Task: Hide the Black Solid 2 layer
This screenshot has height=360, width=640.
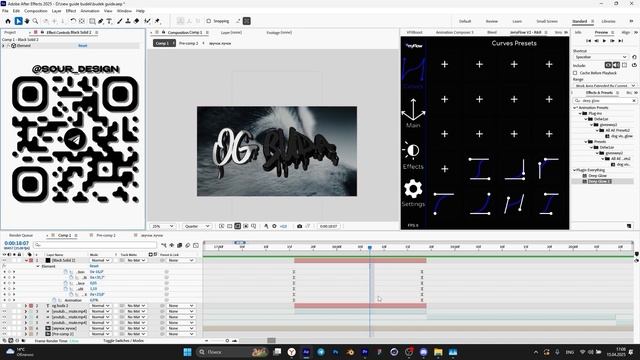Action: pyautogui.click(x=4, y=260)
